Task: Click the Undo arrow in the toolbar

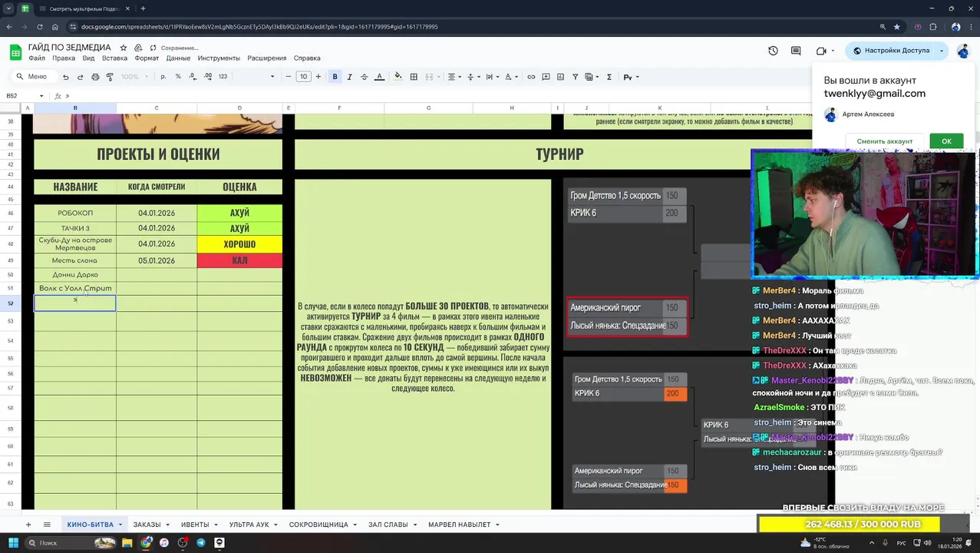Action: (65, 77)
